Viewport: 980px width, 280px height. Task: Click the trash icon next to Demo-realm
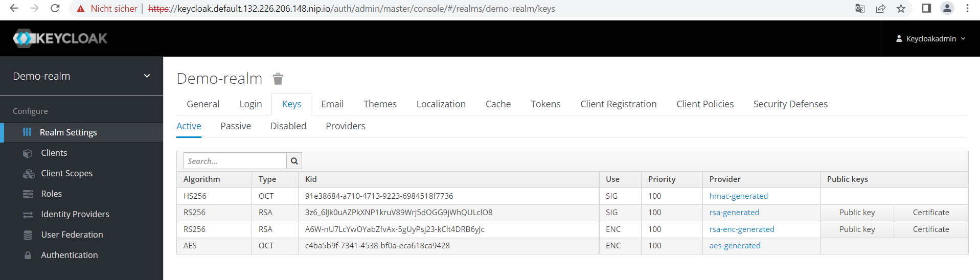tap(278, 79)
